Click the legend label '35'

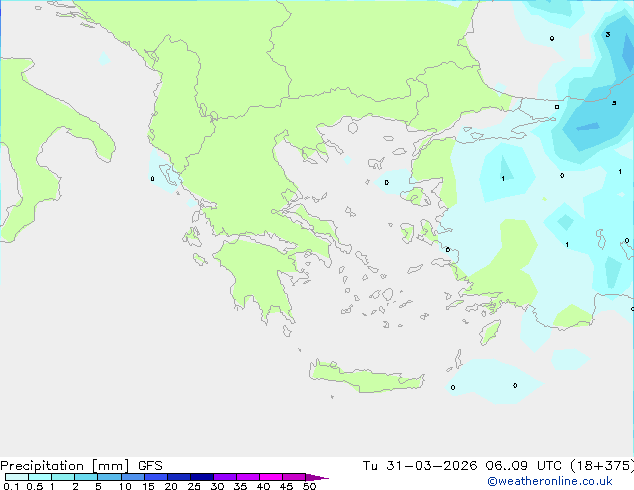pyautogui.click(x=240, y=486)
